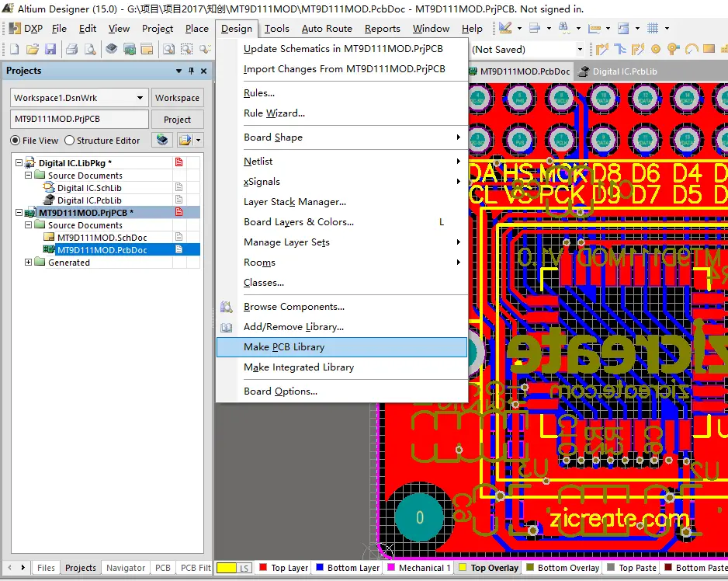
Task: Choose Make PCB Library from Design menu
Action: point(284,347)
